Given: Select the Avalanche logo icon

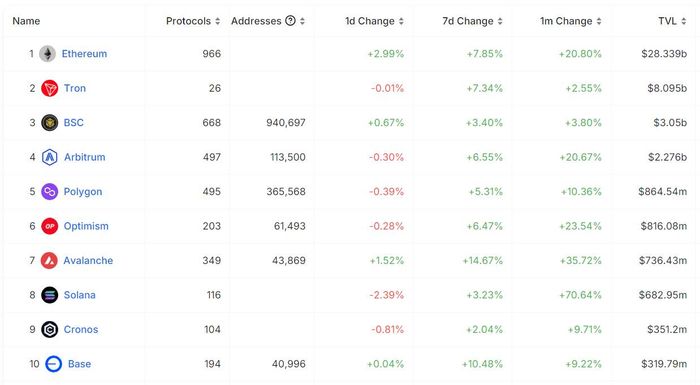Looking at the screenshot, I should coord(49,260).
